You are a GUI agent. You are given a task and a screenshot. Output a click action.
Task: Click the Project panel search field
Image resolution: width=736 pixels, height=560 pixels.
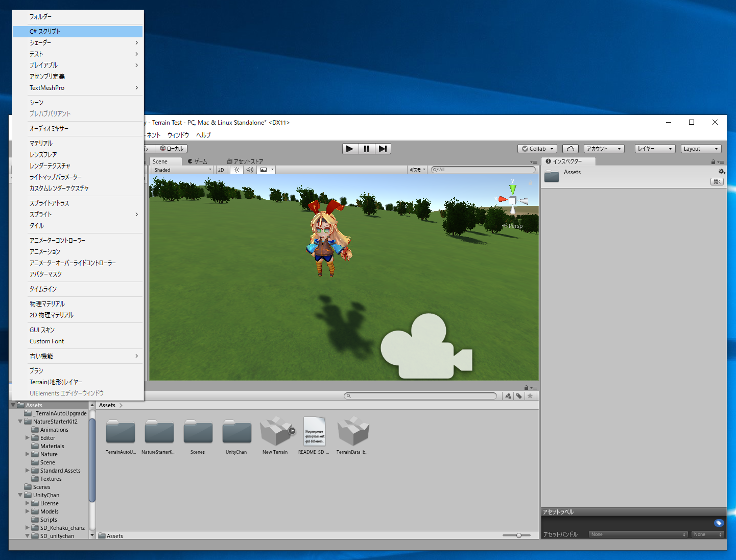[420, 396]
